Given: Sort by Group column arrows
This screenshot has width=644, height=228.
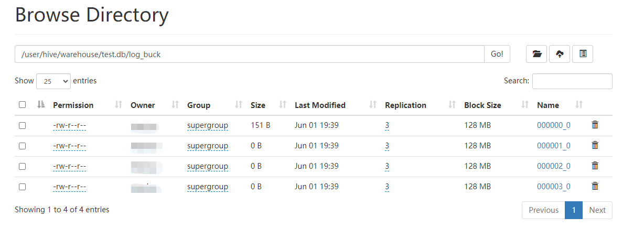Looking at the screenshot, I should (239, 105).
